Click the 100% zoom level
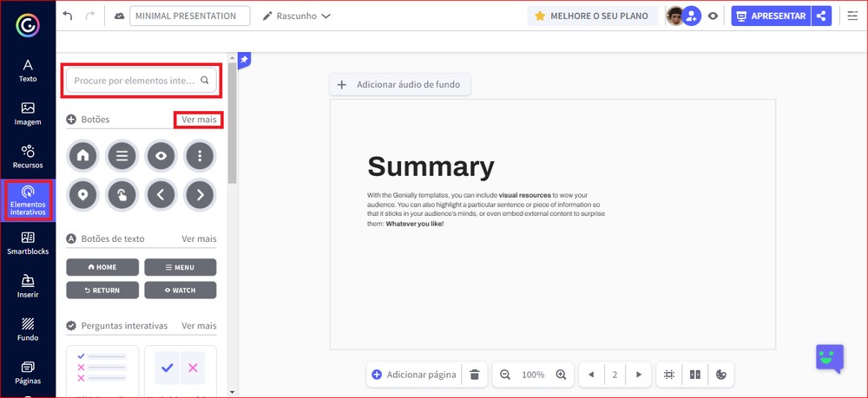 [x=533, y=375]
